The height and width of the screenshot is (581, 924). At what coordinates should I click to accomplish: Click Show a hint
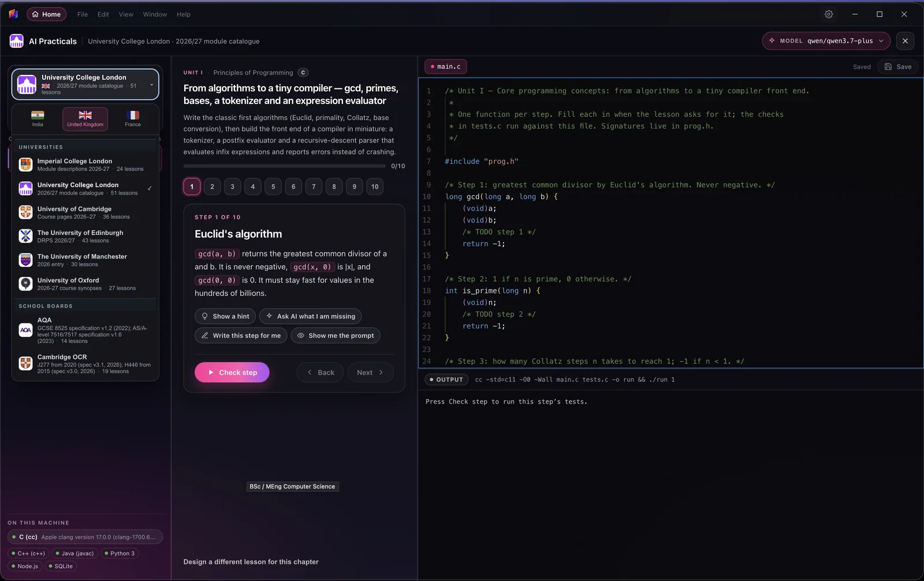225,316
